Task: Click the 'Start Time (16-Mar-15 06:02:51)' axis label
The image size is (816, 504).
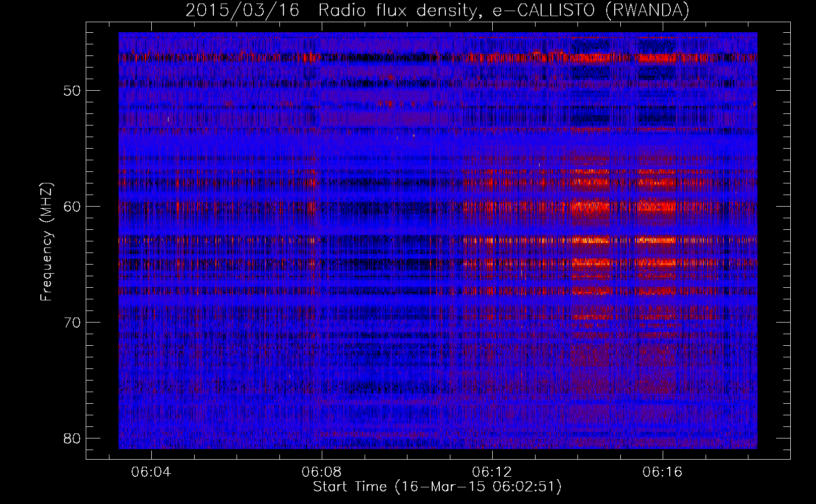Action: tap(437, 487)
